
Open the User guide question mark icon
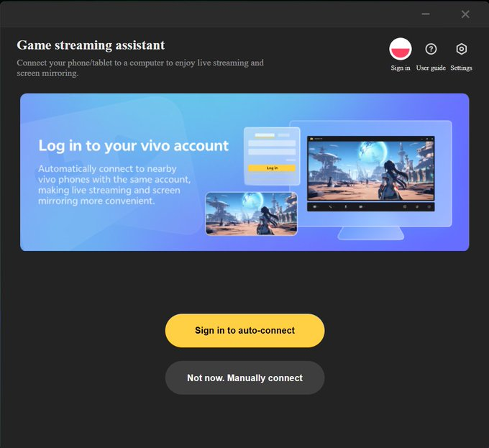(431, 49)
